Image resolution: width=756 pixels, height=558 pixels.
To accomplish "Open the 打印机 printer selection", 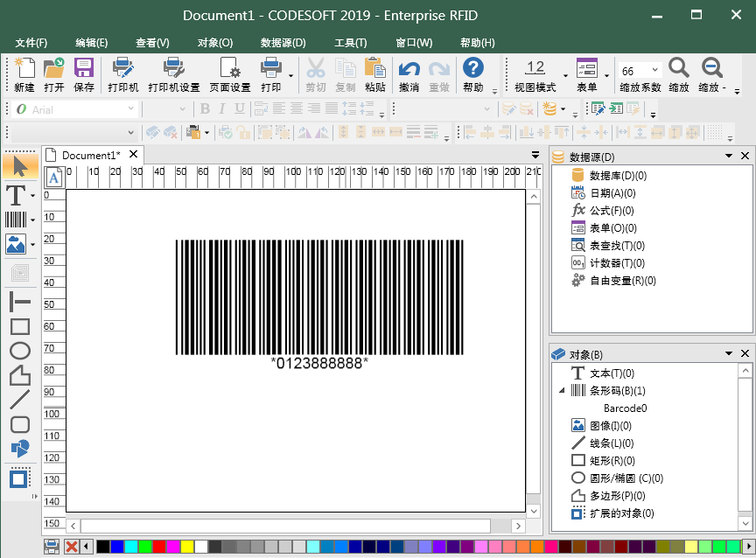I will click(123, 74).
